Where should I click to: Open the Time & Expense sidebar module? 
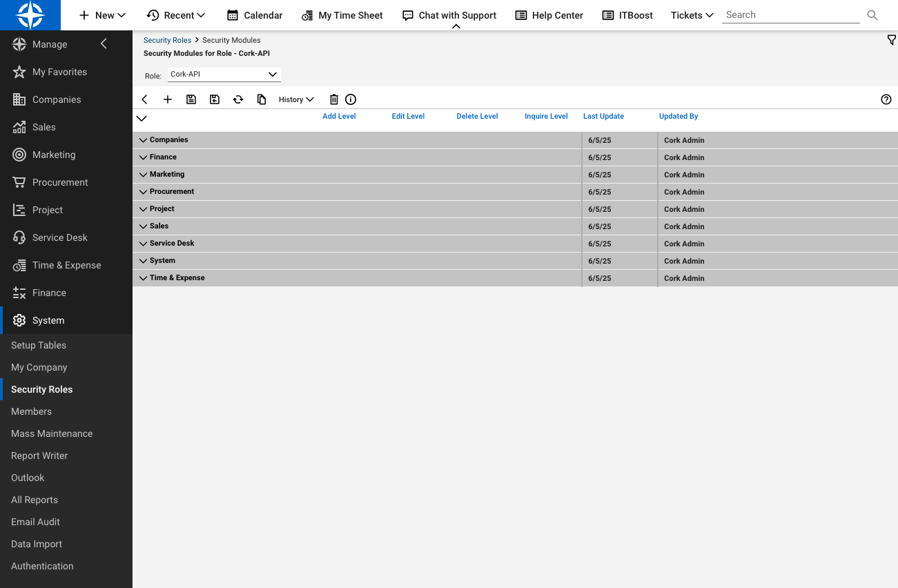[66, 265]
